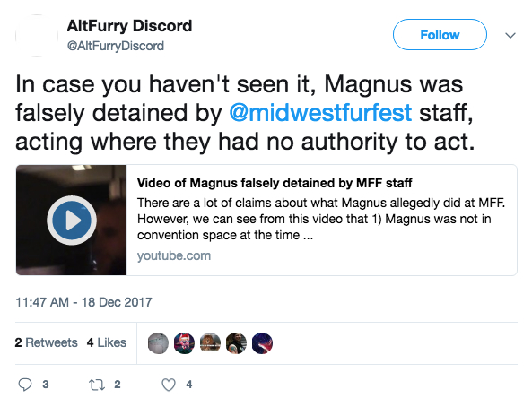Image resolution: width=532 pixels, height=407 pixels.
Task: Play the embedded YouTube video
Action: (x=72, y=221)
